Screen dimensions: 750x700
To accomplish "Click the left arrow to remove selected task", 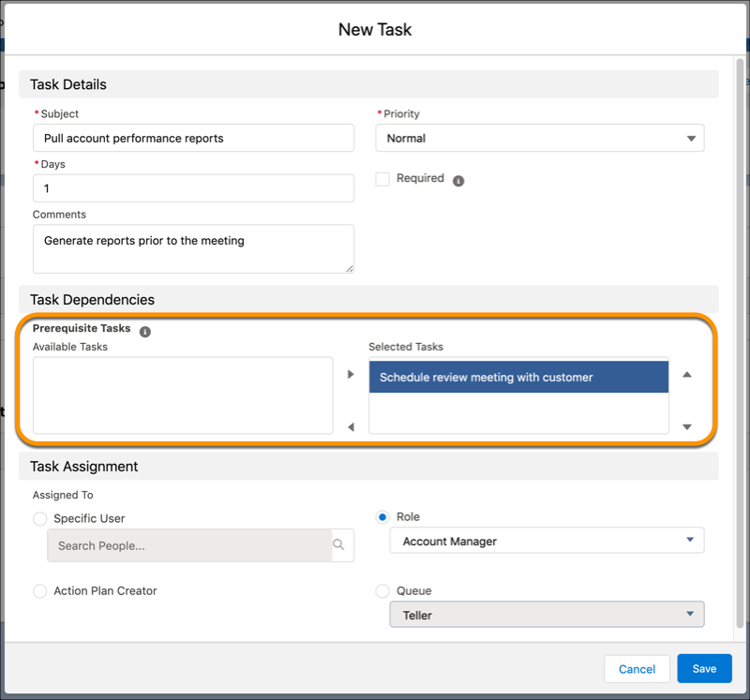I will [x=351, y=426].
